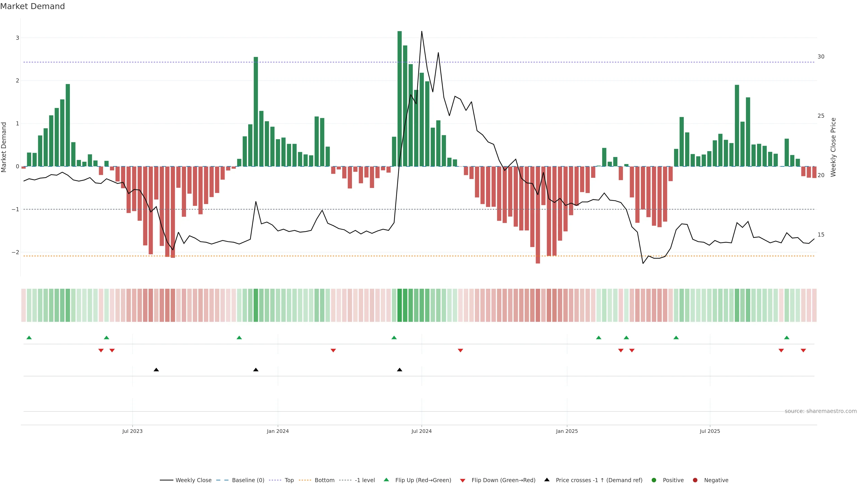The width and height of the screenshot is (868, 488).
Task: Click first black price-cross marker after Jul 2023
Action: [x=156, y=370]
